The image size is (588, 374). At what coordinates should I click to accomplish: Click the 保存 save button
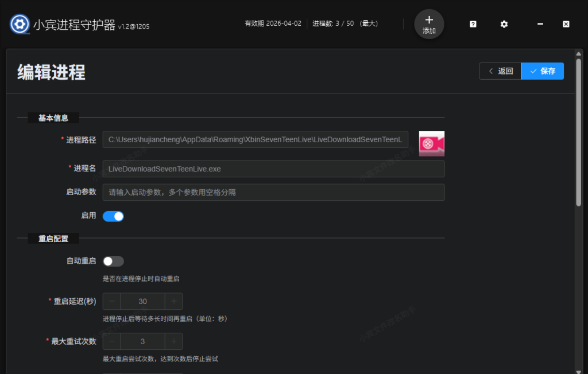[x=542, y=71]
